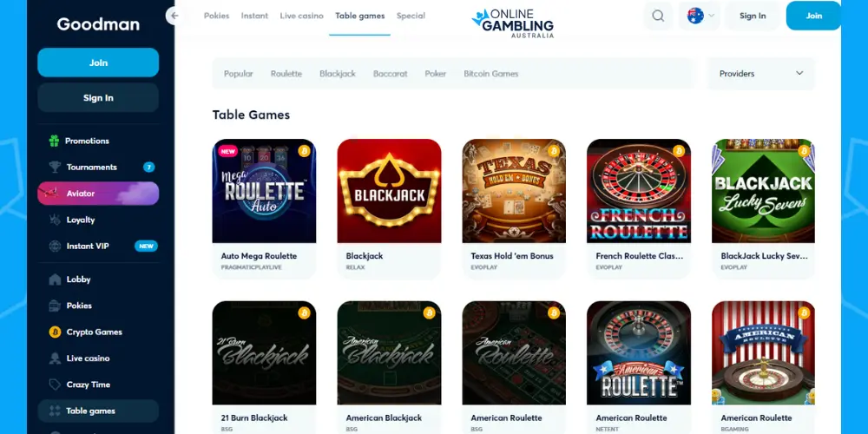Click the Promotions clover icon
The image size is (868, 434).
pos(54,141)
